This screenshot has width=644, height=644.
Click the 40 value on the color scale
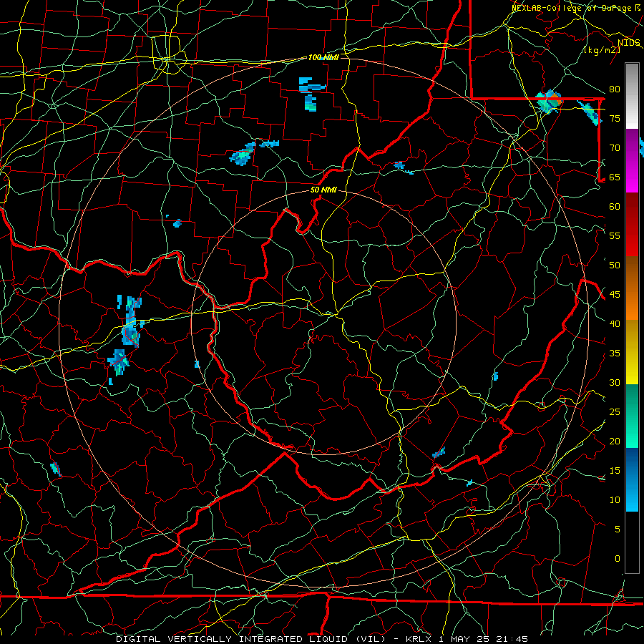pos(615,323)
